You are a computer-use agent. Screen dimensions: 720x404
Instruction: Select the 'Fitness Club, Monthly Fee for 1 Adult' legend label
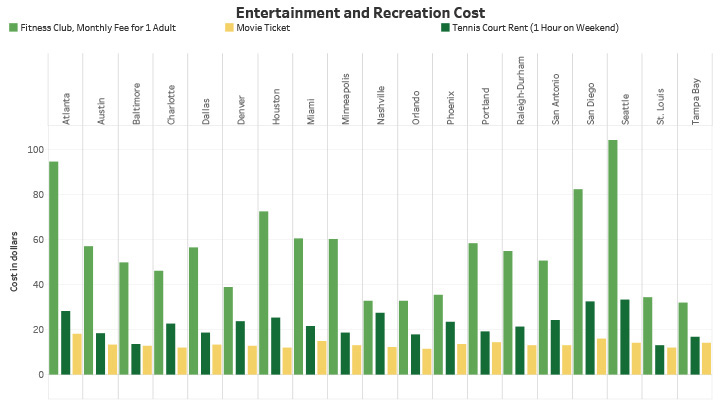[98, 28]
